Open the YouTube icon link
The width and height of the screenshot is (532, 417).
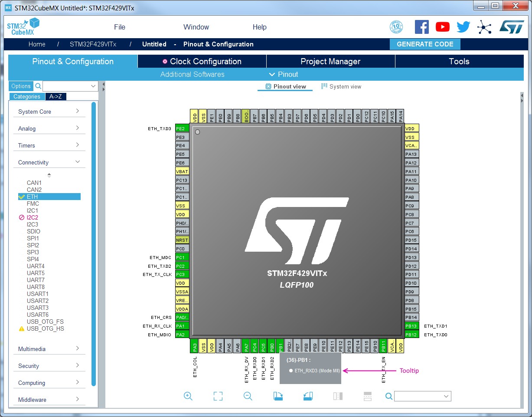(x=443, y=27)
